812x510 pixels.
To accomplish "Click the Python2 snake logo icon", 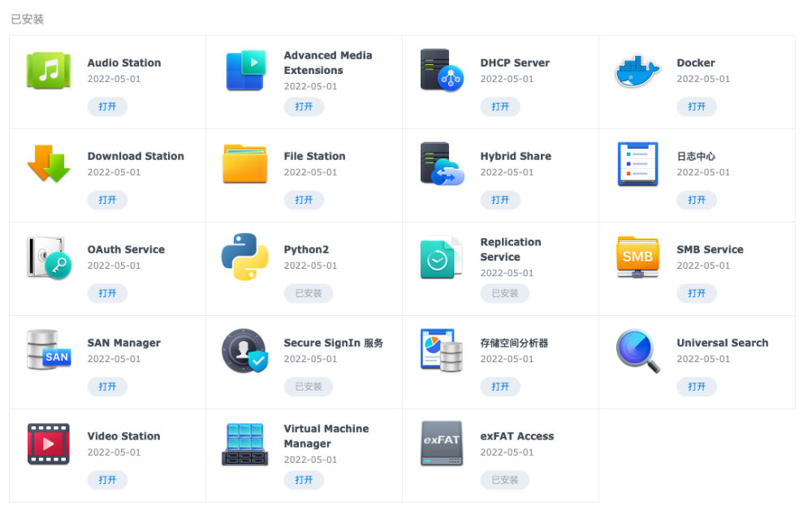I will [x=245, y=257].
